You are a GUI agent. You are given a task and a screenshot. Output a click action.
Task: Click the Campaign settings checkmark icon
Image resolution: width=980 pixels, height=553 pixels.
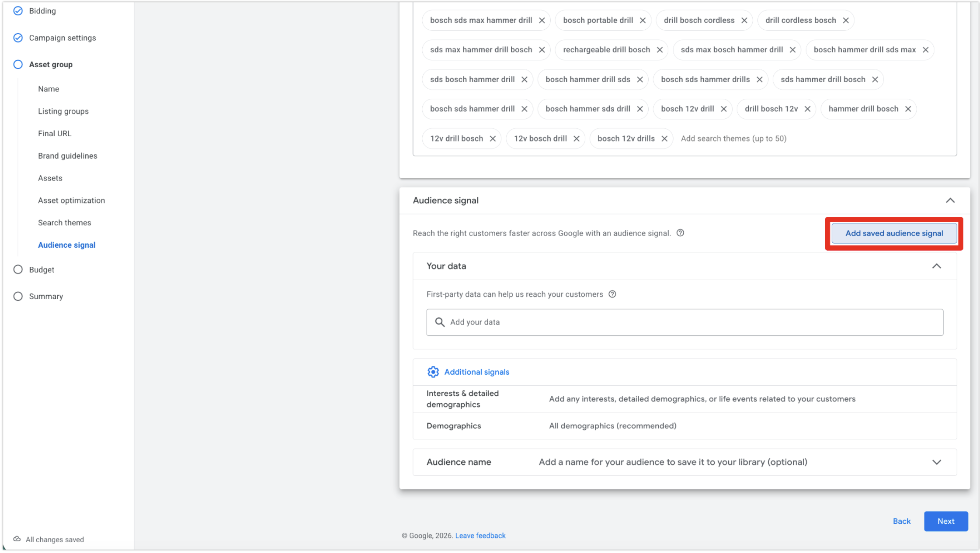click(x=18, y=38)
